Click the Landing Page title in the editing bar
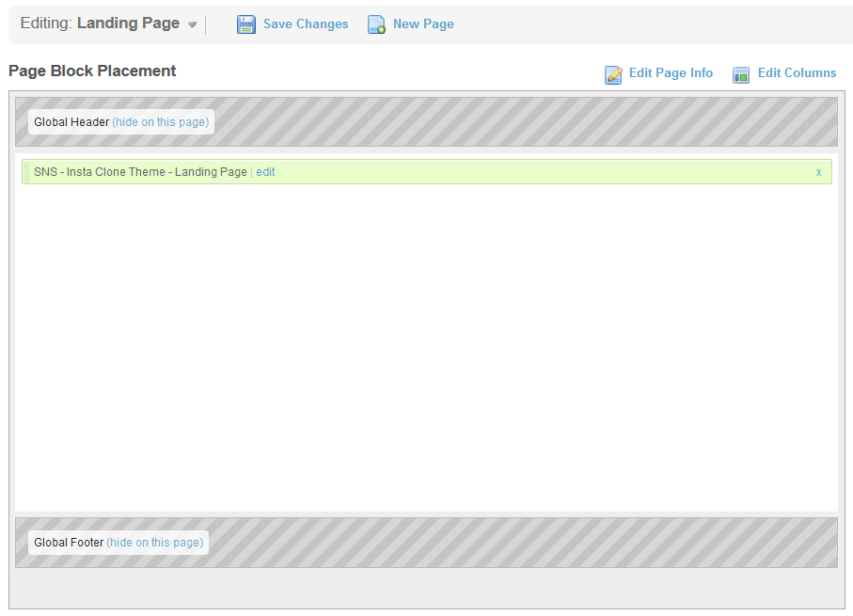853x616 pixels. pyautogui.click(x=128, y=24)
